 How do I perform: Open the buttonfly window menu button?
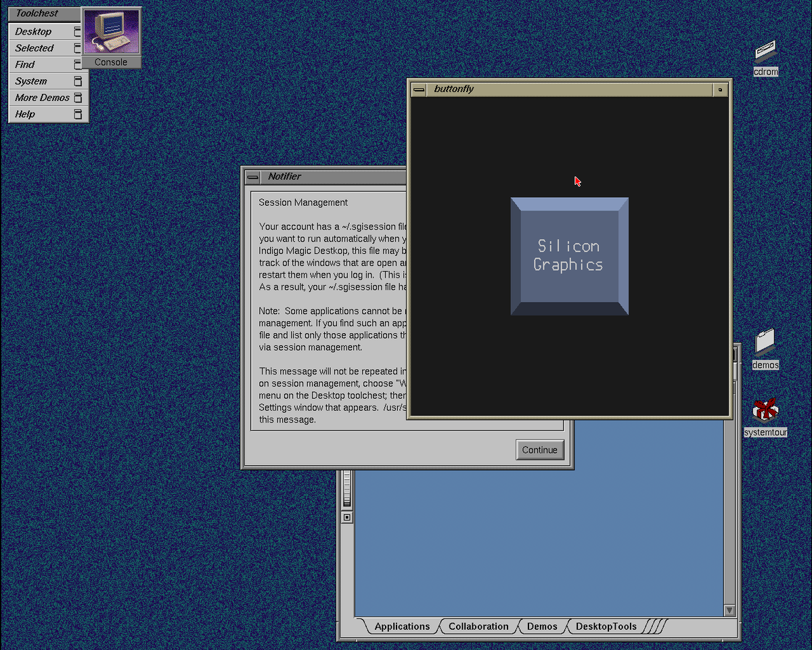[x=420, y=89]
